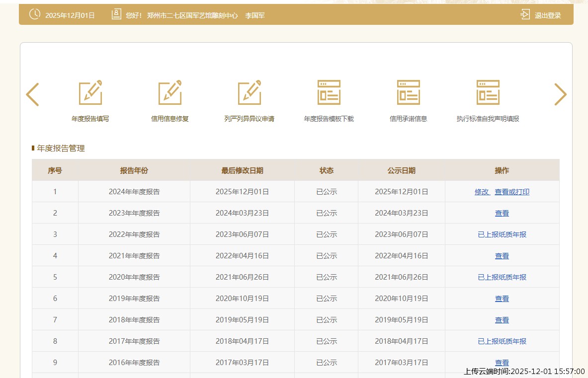Image resolution: width=588 pixels, height=378 pixels.
Task: Click the 退出登录 text link
Action: pos(548,15)
